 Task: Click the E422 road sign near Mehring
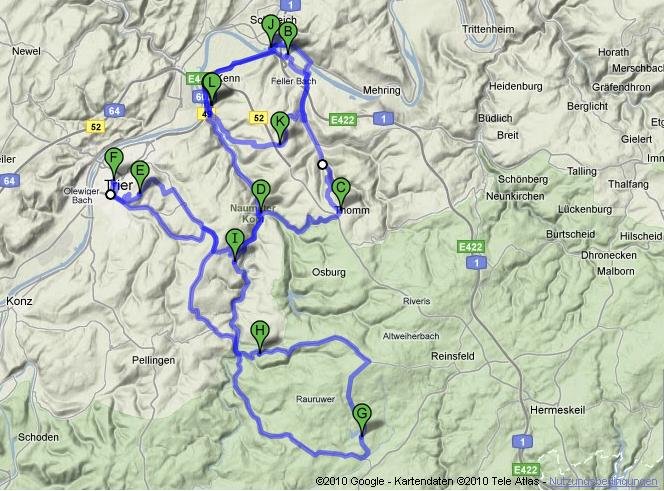(343, 119)
